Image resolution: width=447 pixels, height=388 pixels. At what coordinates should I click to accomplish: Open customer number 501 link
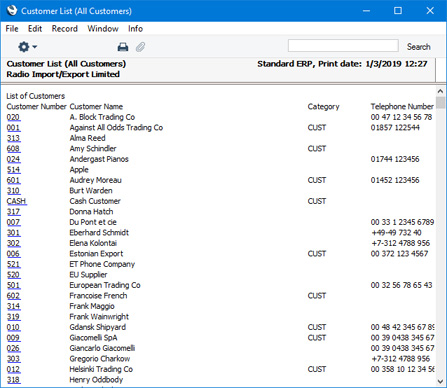point(13,285)
